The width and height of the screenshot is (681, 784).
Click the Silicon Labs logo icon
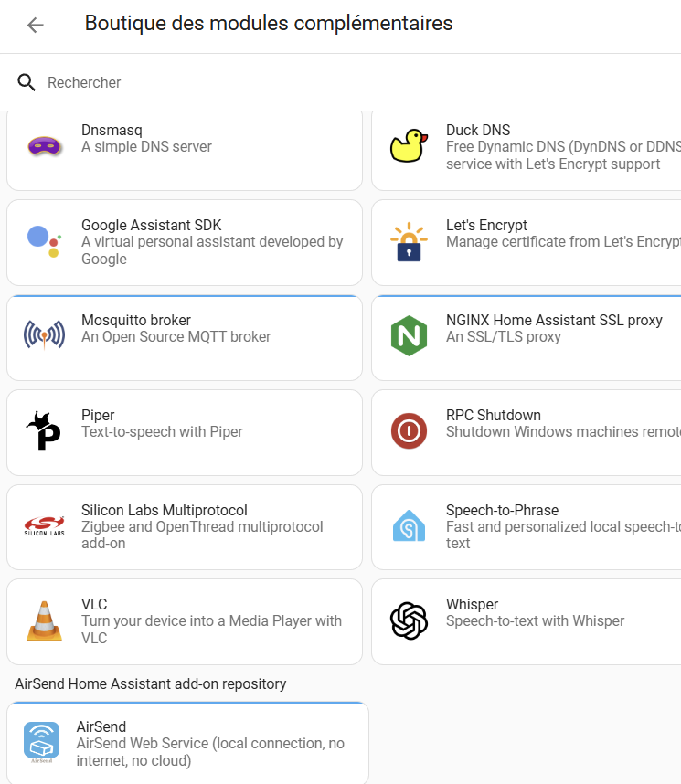[x=44, y=526]
